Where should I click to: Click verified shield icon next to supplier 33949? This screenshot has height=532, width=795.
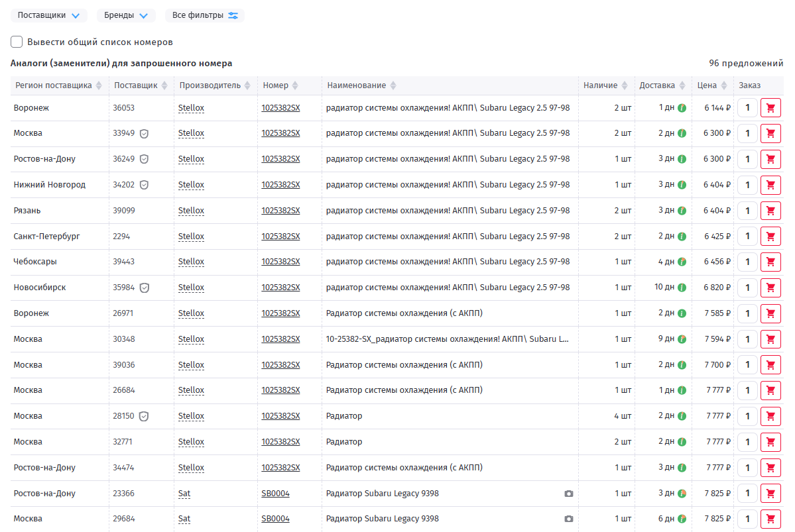pos(144,133)
